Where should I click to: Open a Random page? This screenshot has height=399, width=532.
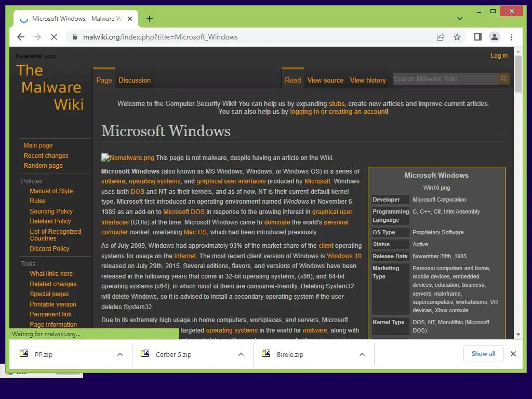pos(43,166)
